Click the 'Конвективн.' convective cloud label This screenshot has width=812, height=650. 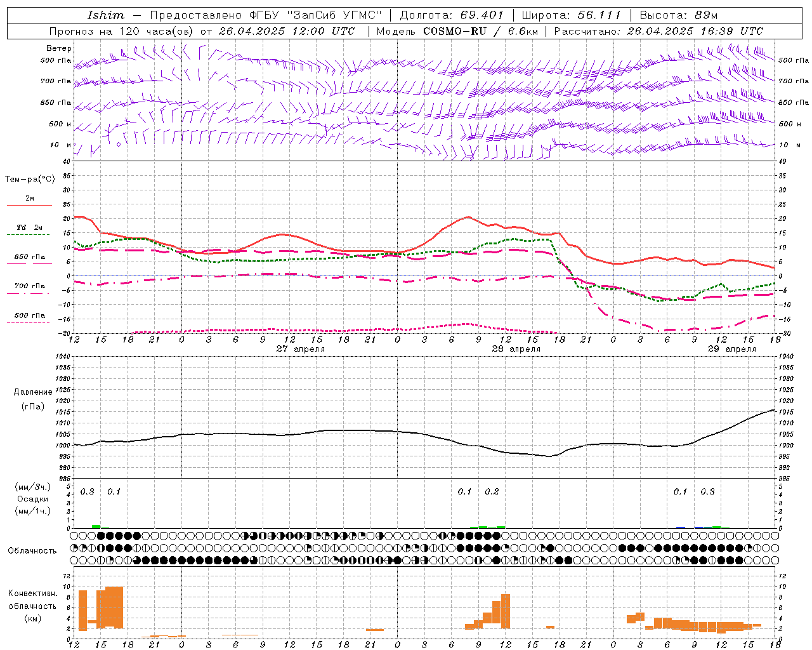[x=33, y=594]
